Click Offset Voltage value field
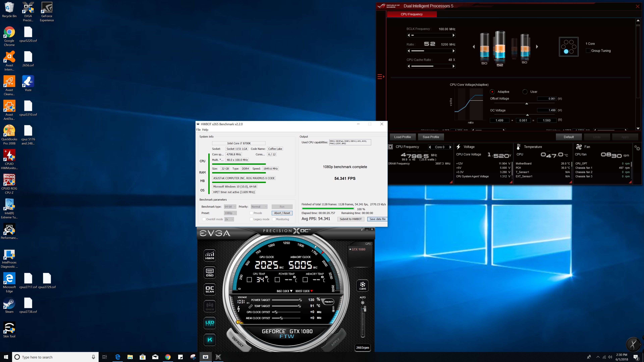 point(547,99)
